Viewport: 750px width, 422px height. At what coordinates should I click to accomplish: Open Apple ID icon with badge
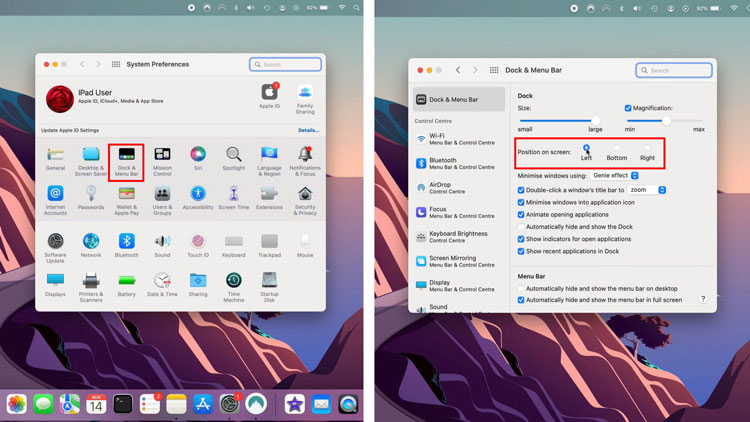coord(270,92)
